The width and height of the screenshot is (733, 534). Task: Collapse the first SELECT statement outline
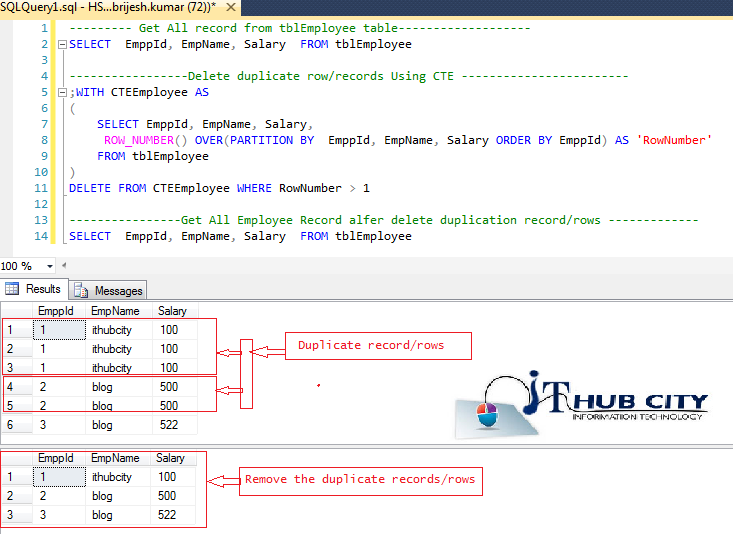point(62,45)
